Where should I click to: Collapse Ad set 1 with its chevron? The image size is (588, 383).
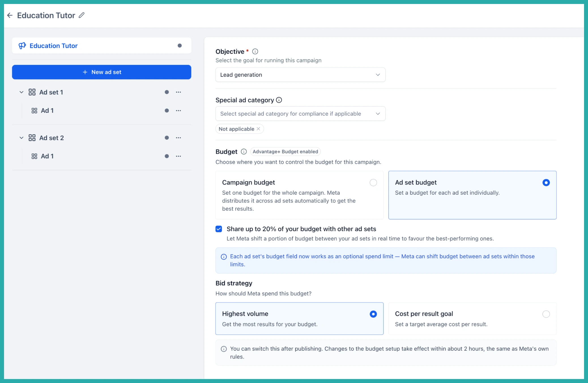click(21, 92)
